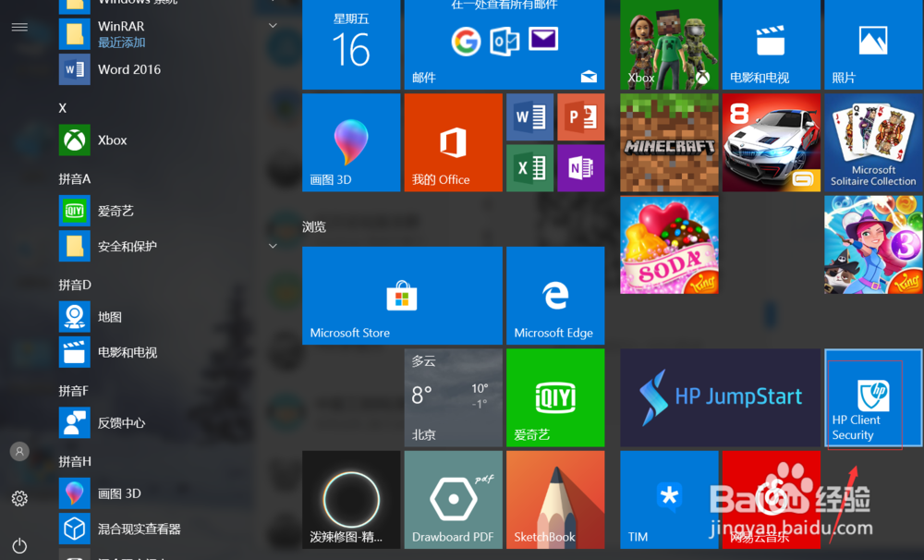This screenshot has width=924, height=560.
Task: Open Settings gear in Start sidebar
Action: pos(19,499)
